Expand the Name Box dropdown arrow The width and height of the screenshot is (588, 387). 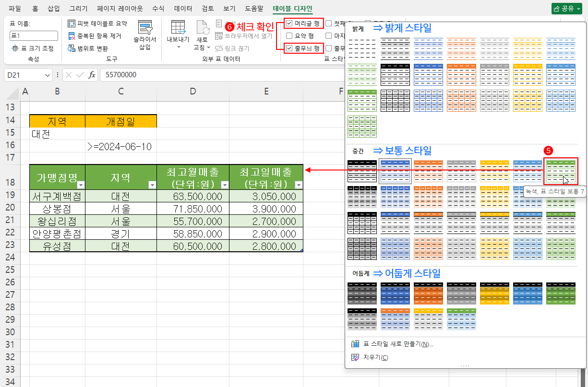click(x=48, y=75)
